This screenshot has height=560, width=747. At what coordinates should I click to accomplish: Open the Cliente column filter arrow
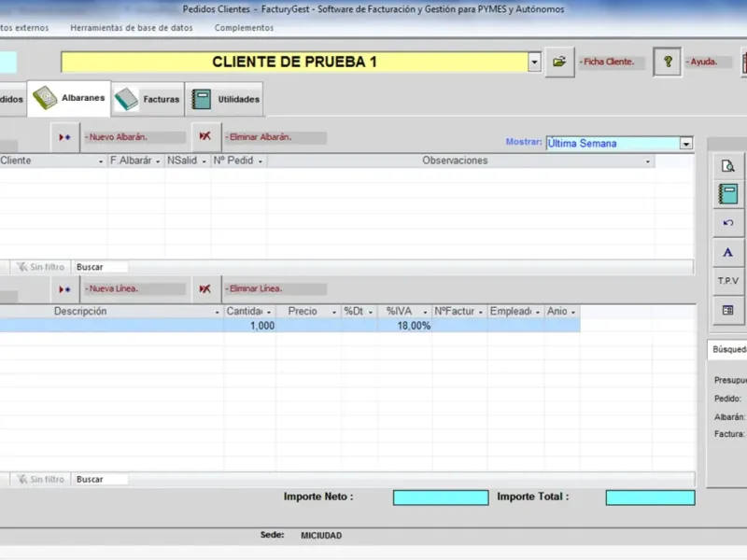point(101,161)
